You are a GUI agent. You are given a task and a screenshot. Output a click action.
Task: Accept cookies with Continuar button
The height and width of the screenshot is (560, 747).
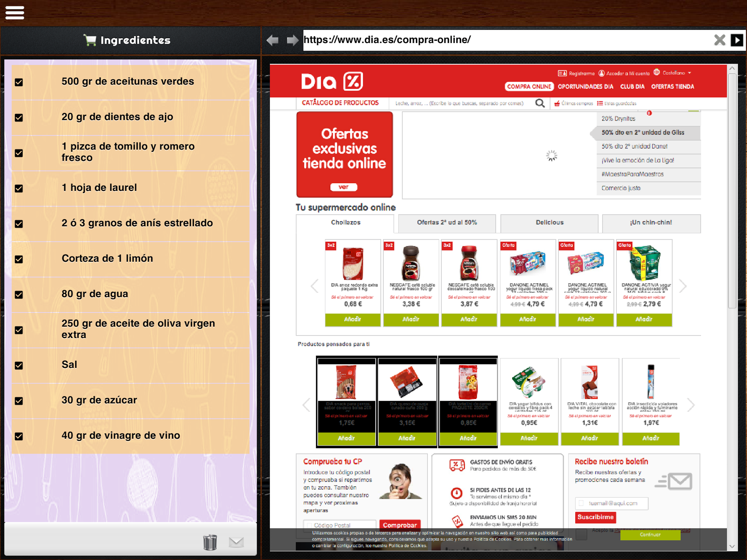pos(650,535)
